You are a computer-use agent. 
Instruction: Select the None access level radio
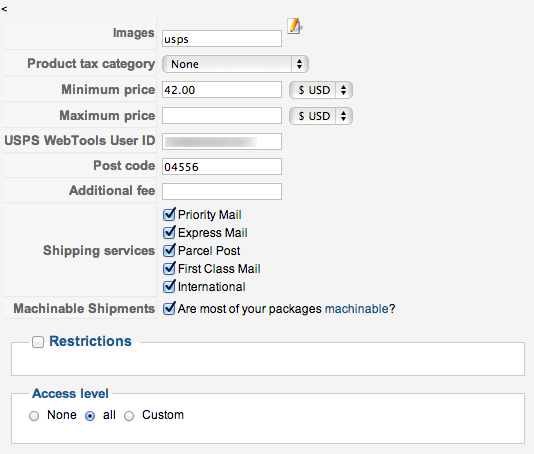point(34,416)
